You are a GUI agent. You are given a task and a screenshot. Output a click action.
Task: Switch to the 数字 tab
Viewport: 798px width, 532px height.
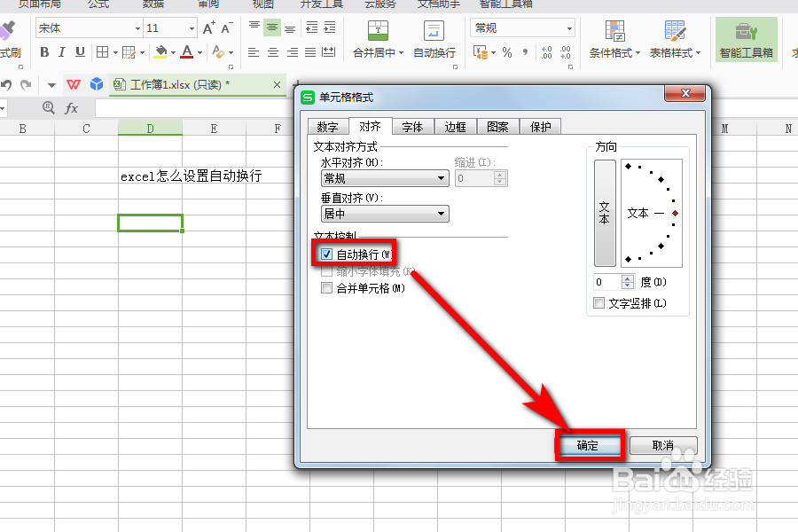click(x=328, y=127)
